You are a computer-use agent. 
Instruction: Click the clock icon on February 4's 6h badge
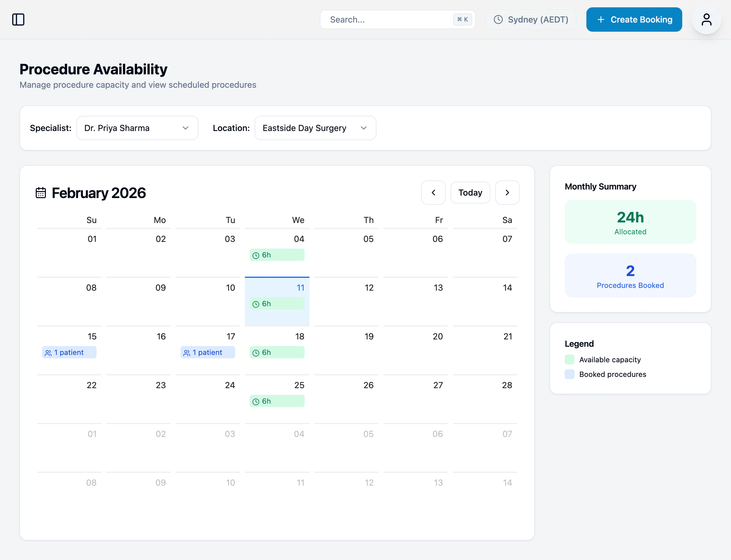point(256,255)
